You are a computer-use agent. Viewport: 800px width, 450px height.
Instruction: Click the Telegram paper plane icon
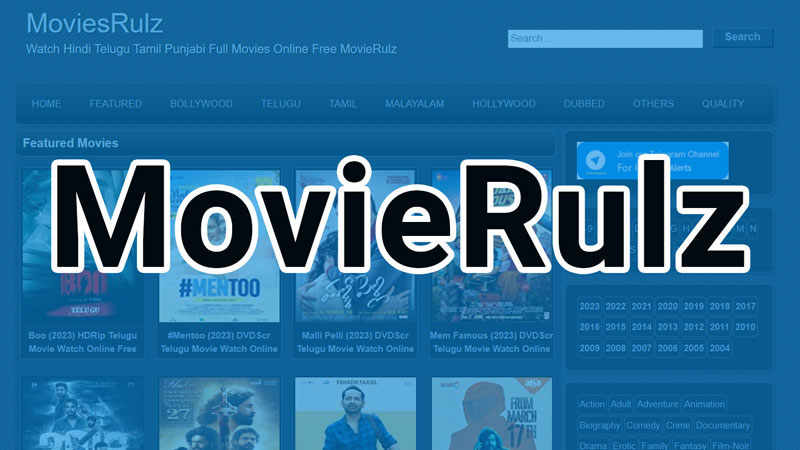(595, 161)
